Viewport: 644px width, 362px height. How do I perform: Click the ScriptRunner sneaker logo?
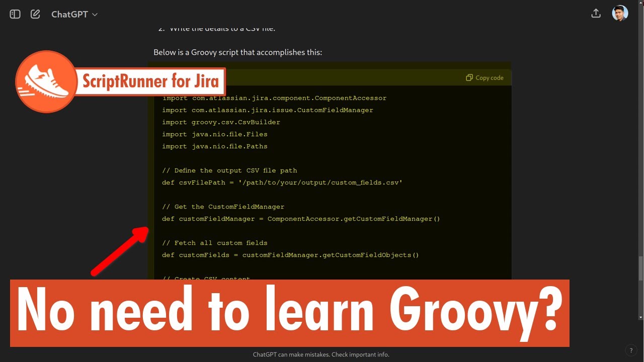(x=46, y=81)
